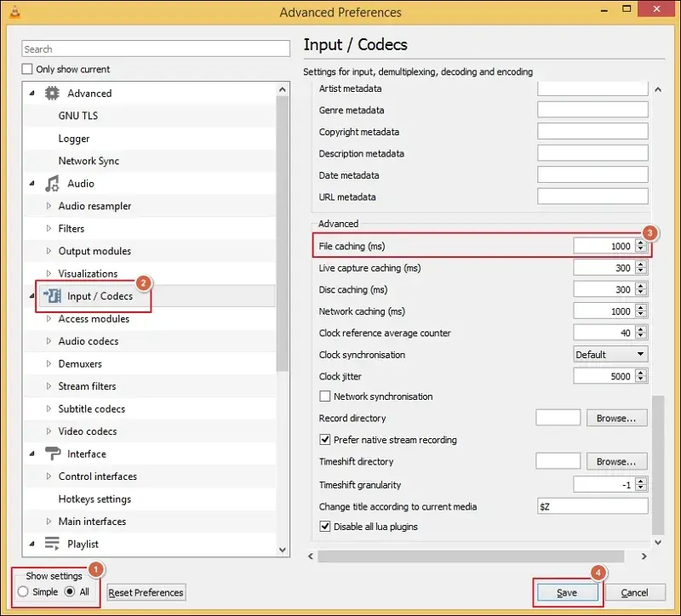Click the Description metadata field
The image size is (681, 616).
pos(592,153)
